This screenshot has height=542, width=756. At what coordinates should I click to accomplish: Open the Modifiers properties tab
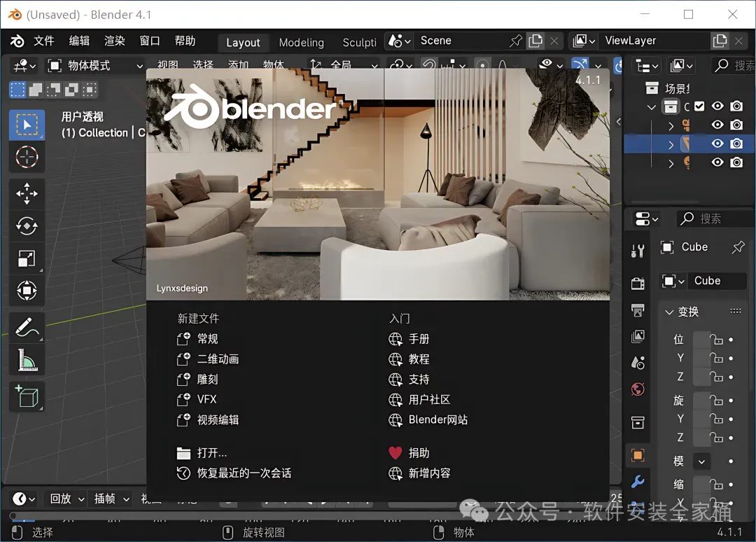[638, 481]
